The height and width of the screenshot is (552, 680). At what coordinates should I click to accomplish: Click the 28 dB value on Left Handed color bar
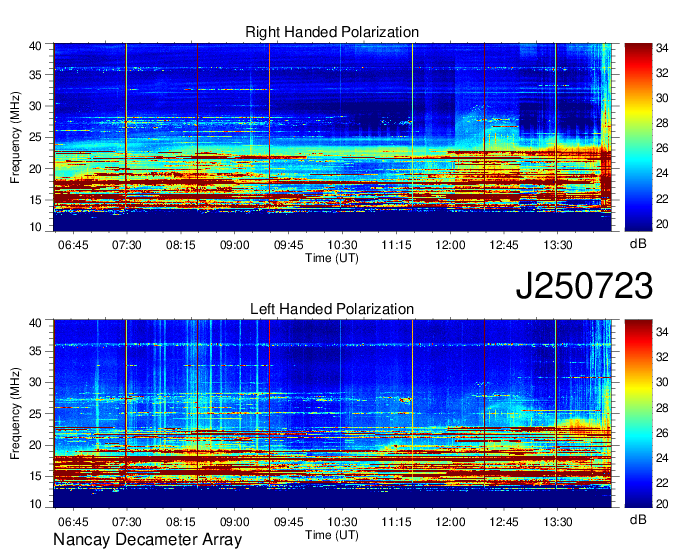point(662,408)
